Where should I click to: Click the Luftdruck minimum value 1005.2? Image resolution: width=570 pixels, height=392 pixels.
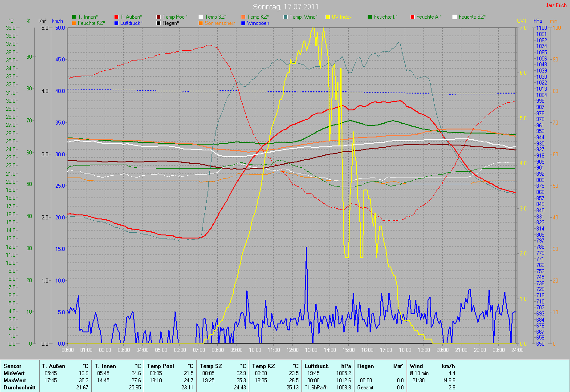pyautogui.click(x=344, y=373)
